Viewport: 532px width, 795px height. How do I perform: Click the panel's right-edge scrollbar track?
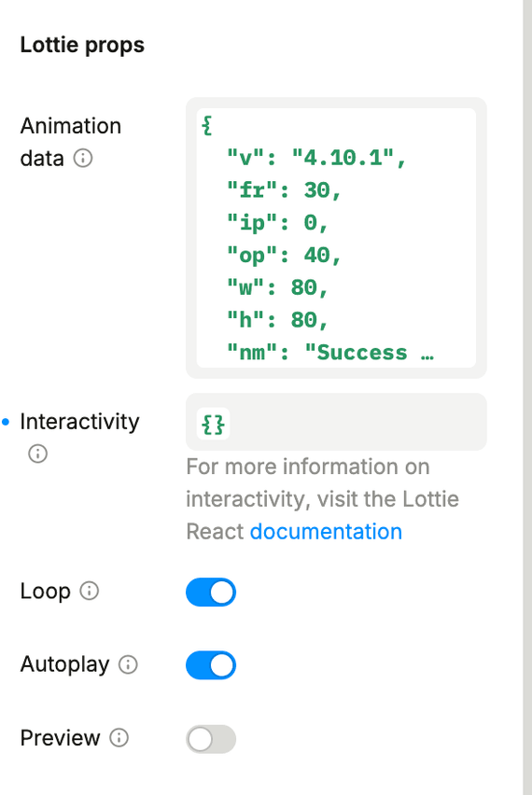(x=527, y=397)
